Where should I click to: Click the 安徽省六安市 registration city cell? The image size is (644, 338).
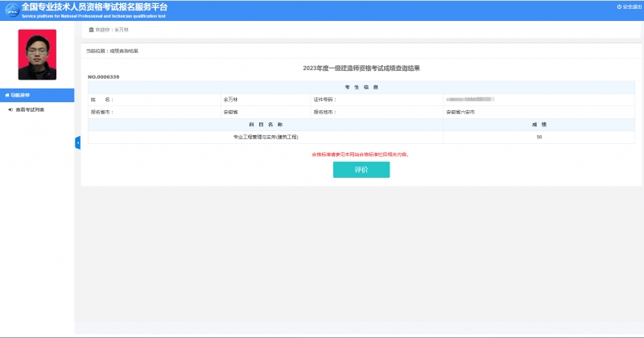460,112
